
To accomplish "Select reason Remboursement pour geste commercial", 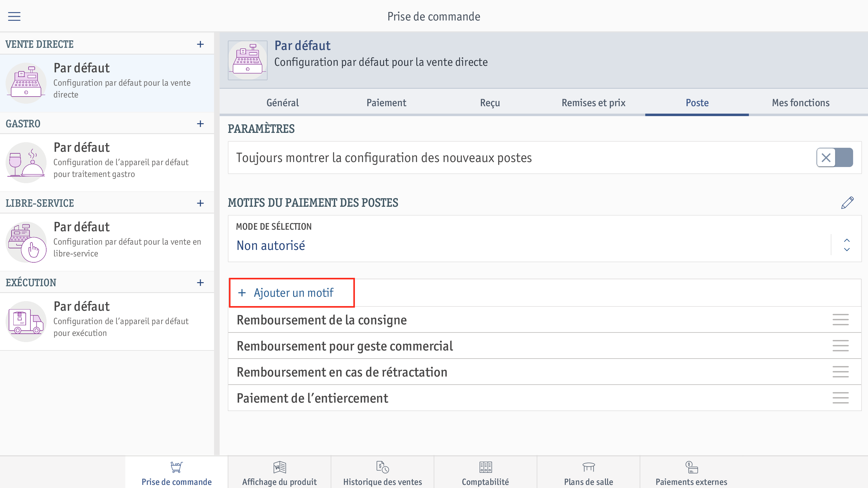I will pyautogui.click(x=544, y=346).
